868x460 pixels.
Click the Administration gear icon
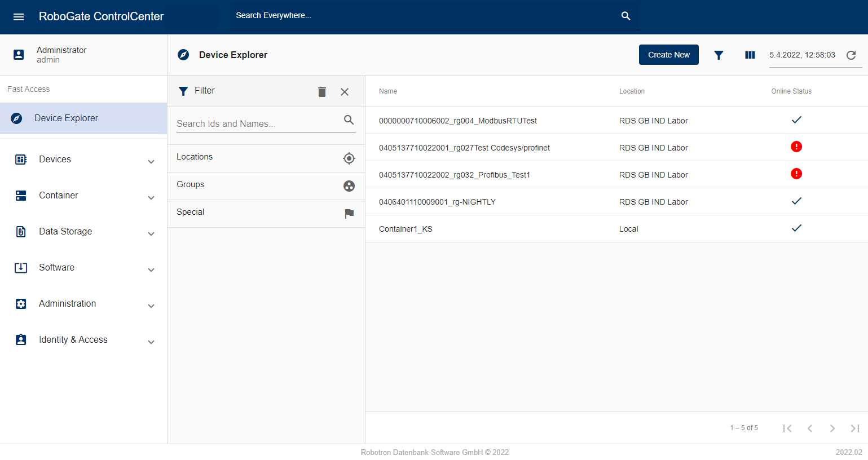coord(21,304)
